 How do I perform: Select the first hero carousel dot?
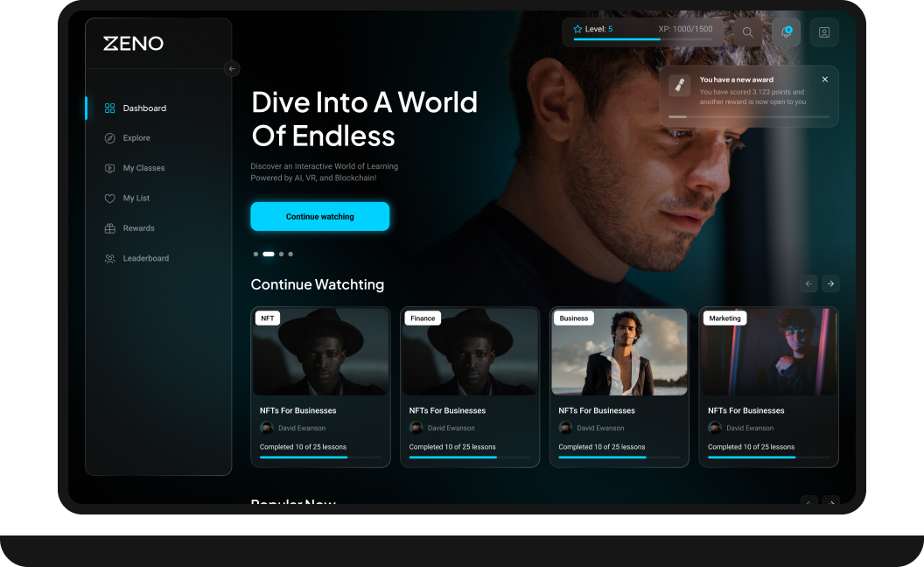pyautogui.click(x=255, y=254)
